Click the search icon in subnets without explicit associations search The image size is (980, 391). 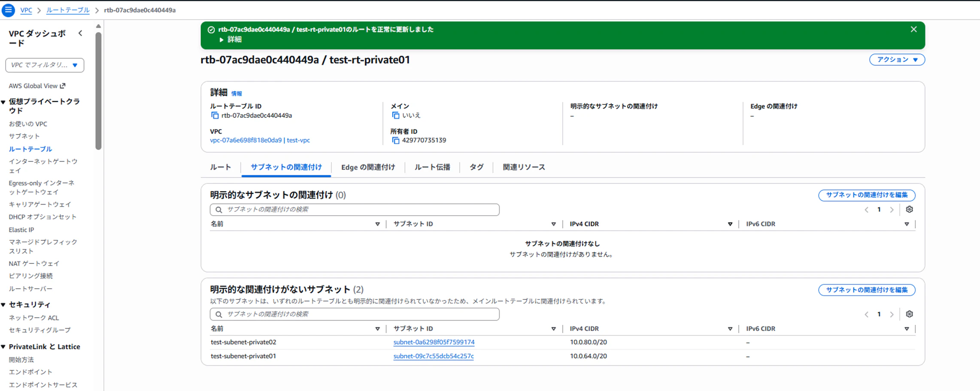[x=219, y=315]
